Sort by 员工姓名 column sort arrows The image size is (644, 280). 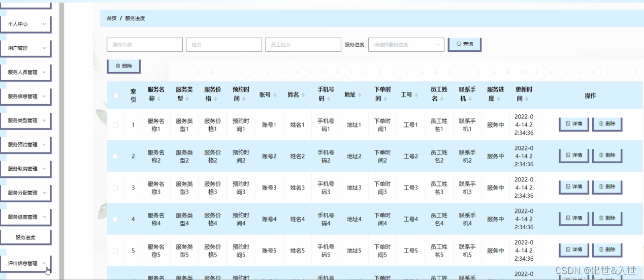(x=442, y=99)
